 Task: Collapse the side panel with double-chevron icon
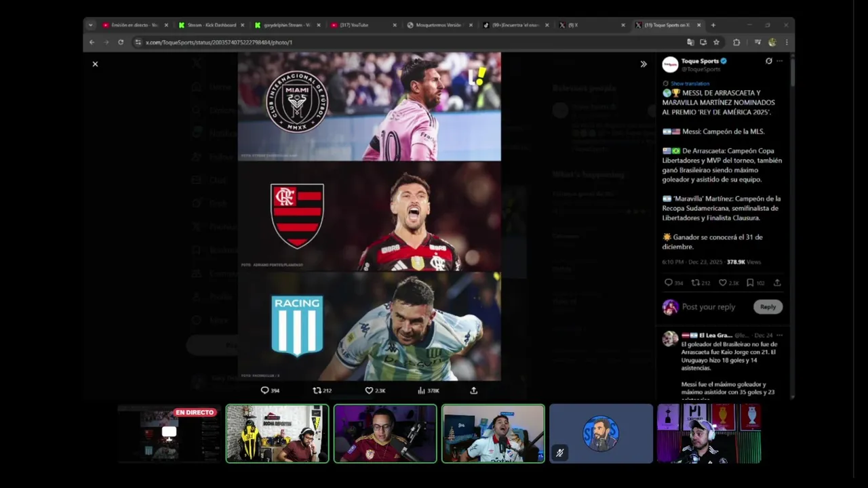(x=644, y=64)
